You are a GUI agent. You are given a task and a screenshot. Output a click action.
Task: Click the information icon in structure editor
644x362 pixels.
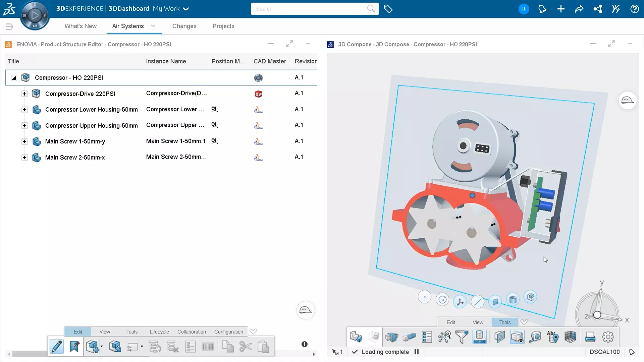click(305, 344)
